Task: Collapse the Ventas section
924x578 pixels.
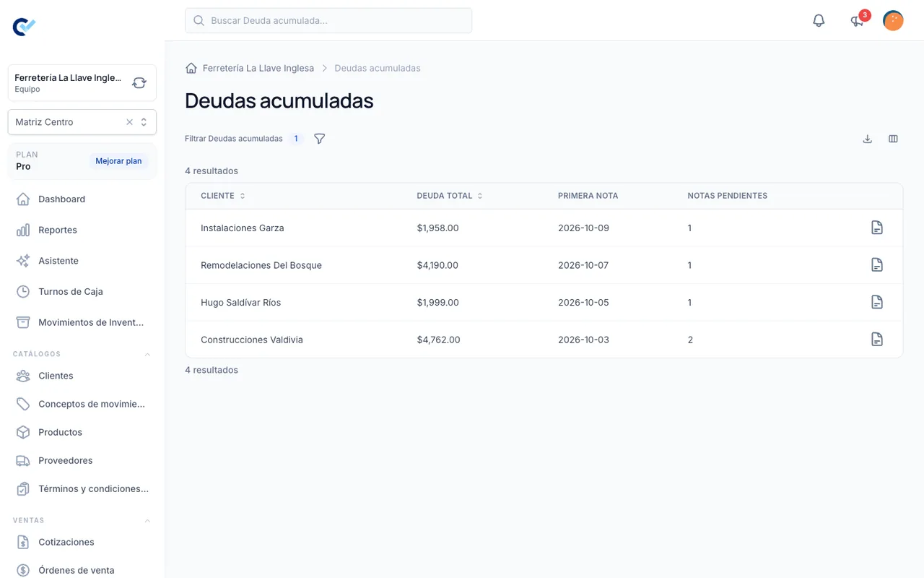Action: pos(147,520)
